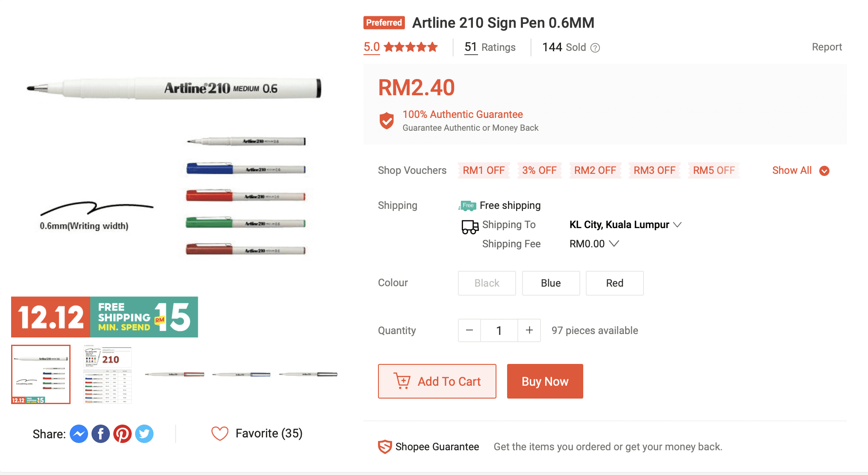Share the product via Facebook Messenger
The height and width of the screenshot is (475, 868).
(x=79, y=434)
